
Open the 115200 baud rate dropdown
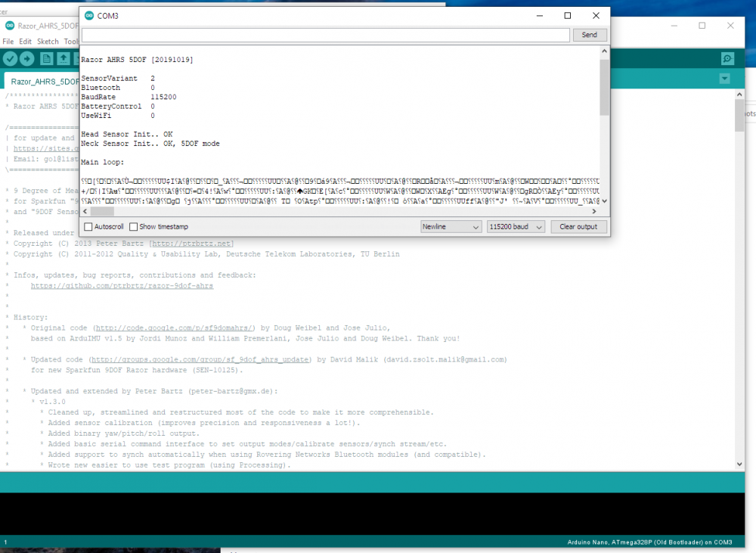pyautogui.click(x=516, y=226)
